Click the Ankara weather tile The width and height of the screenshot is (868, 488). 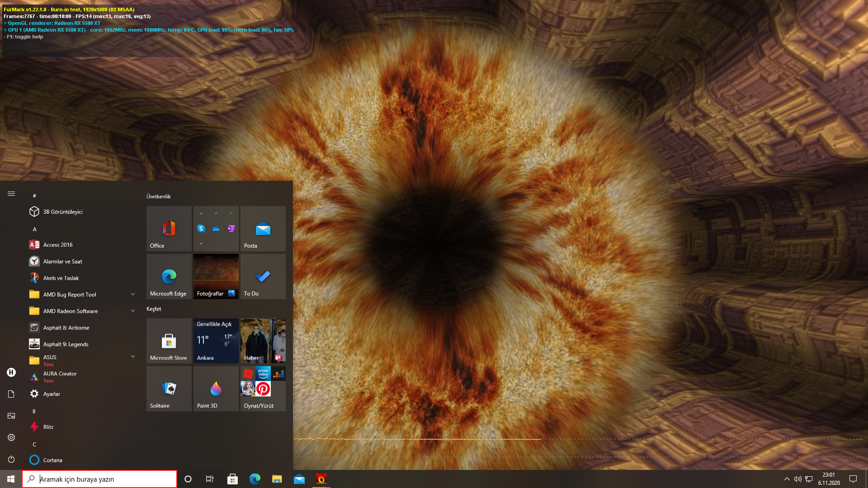(216, 341)
